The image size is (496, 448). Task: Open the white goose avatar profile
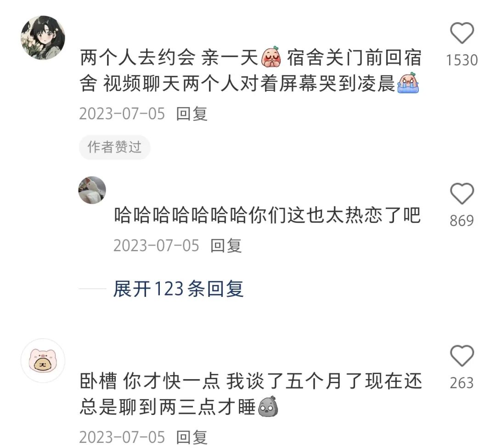(x=92, y=190)
